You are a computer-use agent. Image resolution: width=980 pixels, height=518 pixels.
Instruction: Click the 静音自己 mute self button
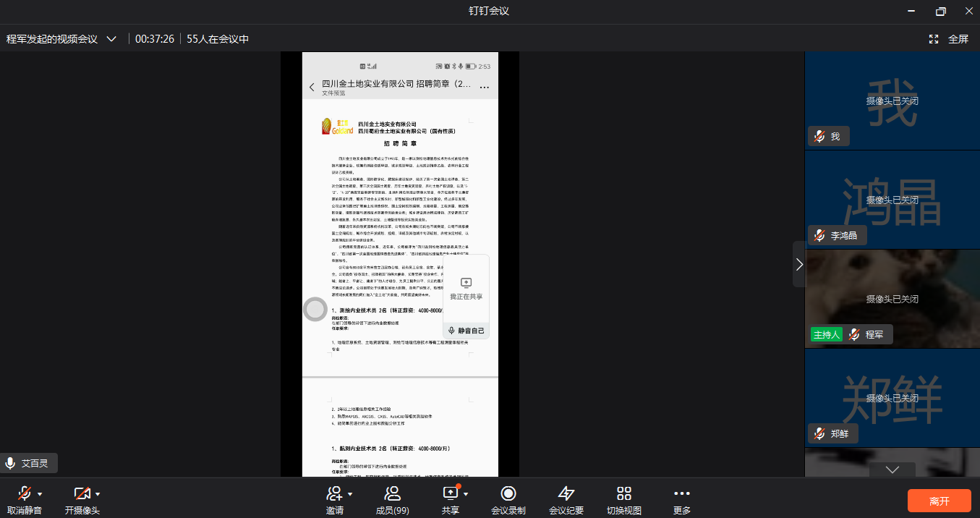click(466, 331)
